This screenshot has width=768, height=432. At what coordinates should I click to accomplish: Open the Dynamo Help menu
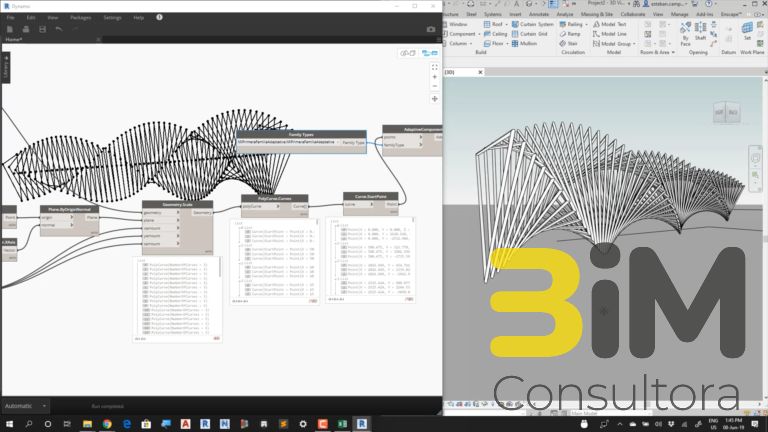click(139, 18)
